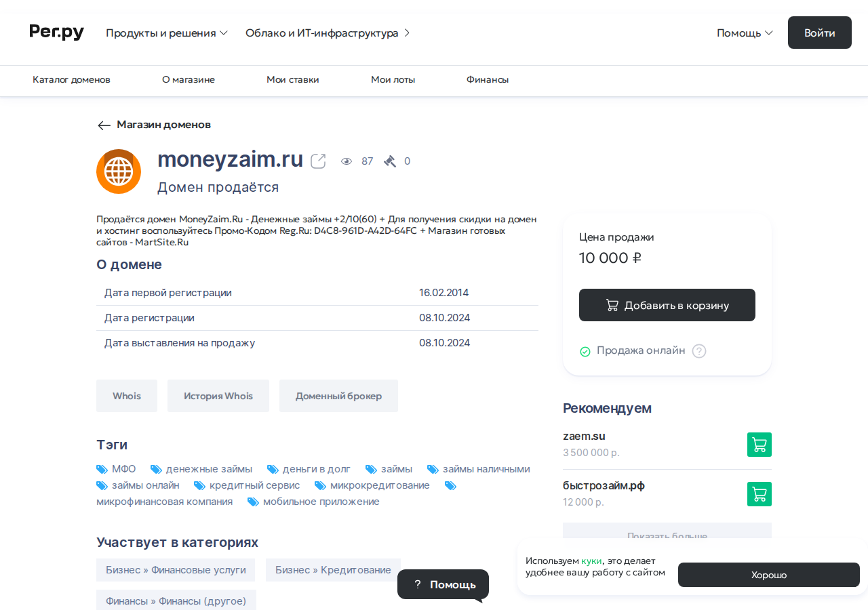Screen dimensions: 868x610
Task: Select the МФО tag
Action: pos(123,469)
